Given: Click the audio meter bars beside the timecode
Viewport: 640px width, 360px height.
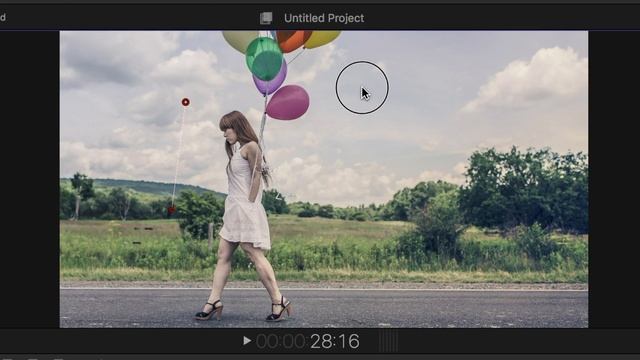Looking at the screenshot, I should [x=388, y=341].
